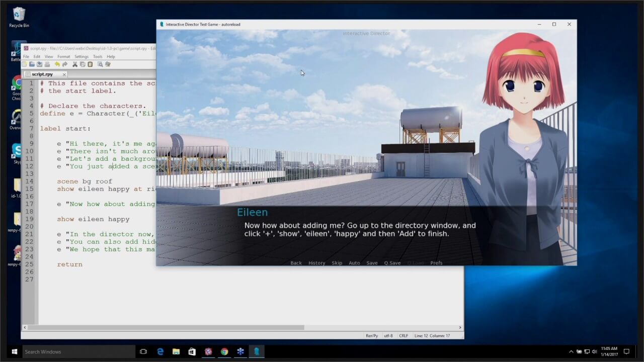Open the Format menu
644x362 pixels.
point(63,56)
